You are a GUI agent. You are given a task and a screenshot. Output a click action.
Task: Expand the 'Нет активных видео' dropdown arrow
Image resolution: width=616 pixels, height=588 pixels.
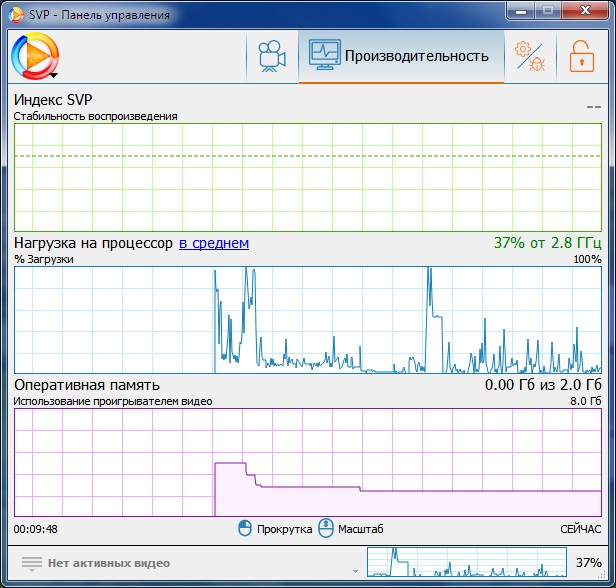click(x=355, y=571)
